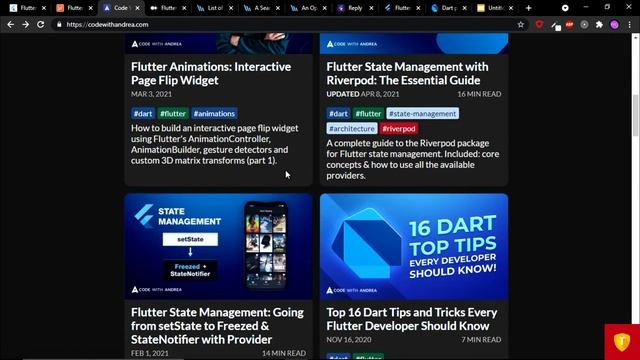
Task: Click the '16 MIN READ' label
Action: coord(479,94)
